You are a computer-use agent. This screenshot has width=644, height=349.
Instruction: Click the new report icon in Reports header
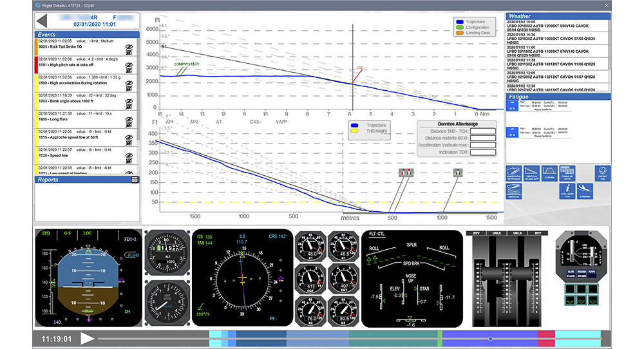coord(135,180)
